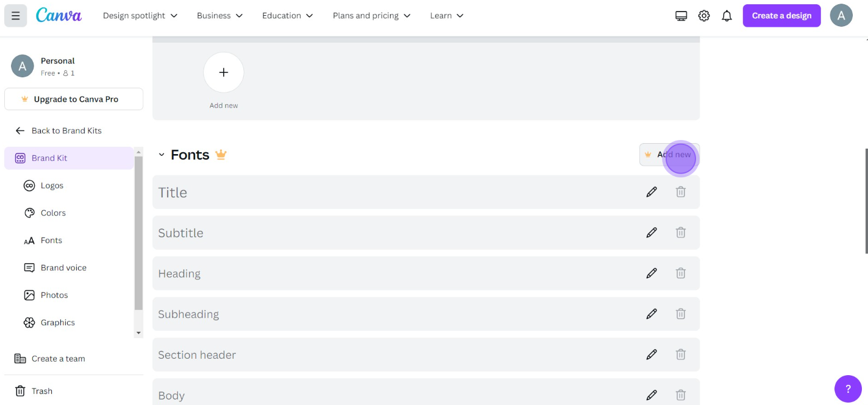Select Brand Kit in the sidebar

click(69, 158)
